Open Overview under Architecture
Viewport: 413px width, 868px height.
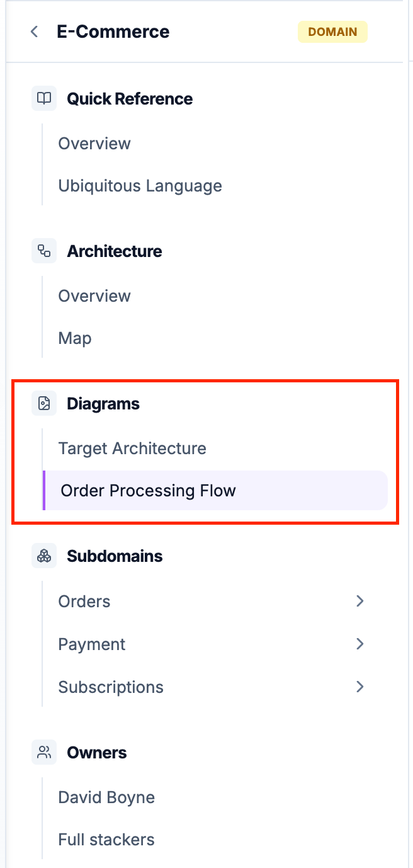[94, 296]
